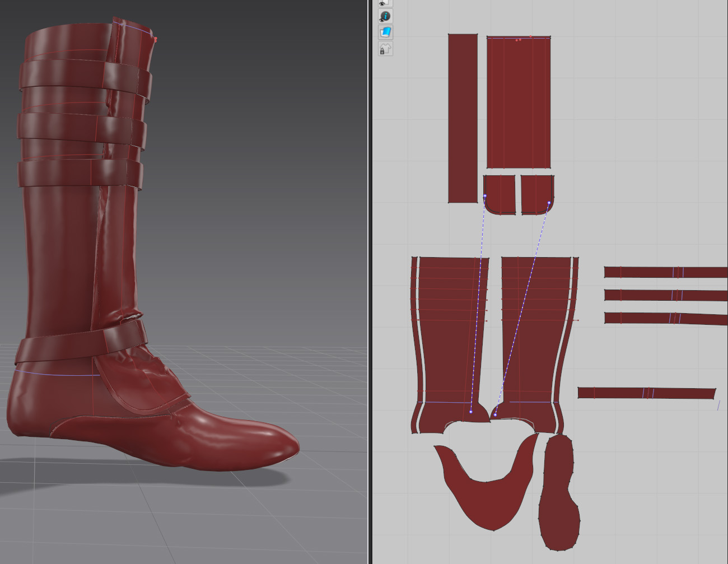Click the sewing point on left rounded tab
This screenshot has width=728, height=564.
pyautogui.click(x=485, y=196)
